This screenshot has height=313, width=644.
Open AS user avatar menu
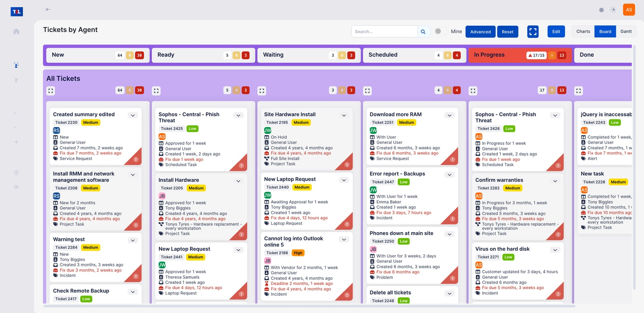[x=629, y=10]
